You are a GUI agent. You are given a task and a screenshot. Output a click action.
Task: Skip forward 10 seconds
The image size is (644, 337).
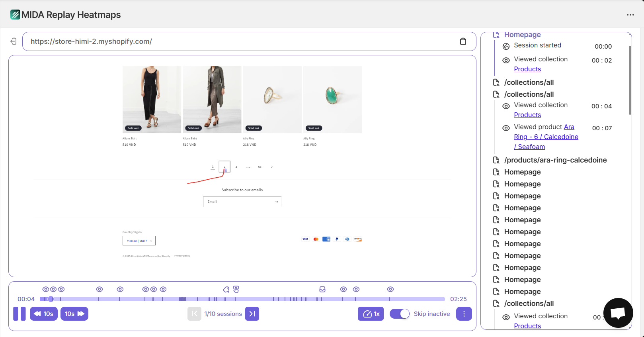pyautogui.click(x=74, y=314)
